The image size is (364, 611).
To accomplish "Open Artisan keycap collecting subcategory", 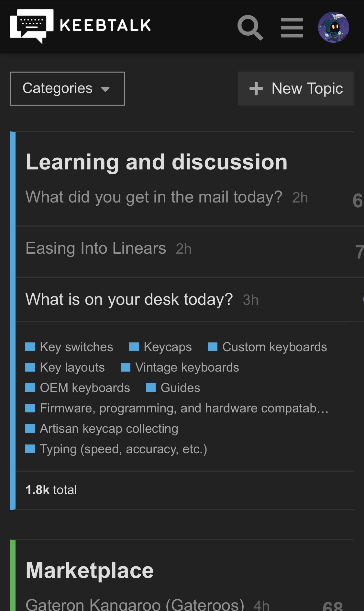I will click(x=109, y=429).
